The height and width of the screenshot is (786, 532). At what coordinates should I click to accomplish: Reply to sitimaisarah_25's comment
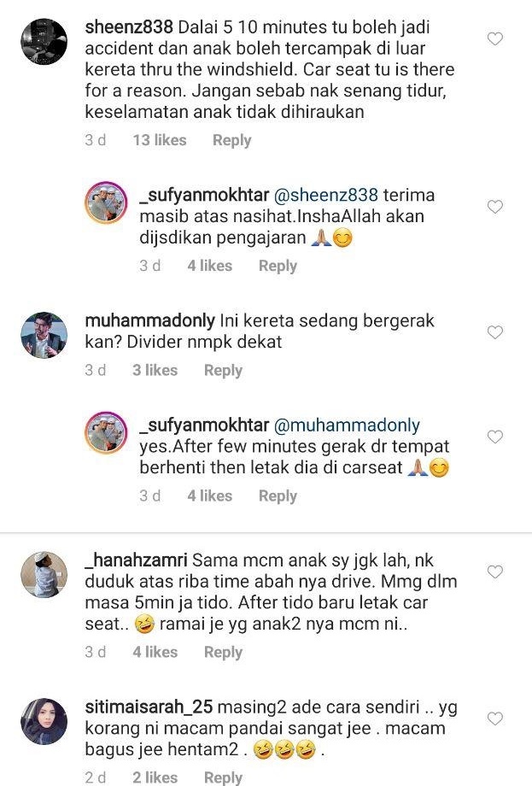coord(224,777)
